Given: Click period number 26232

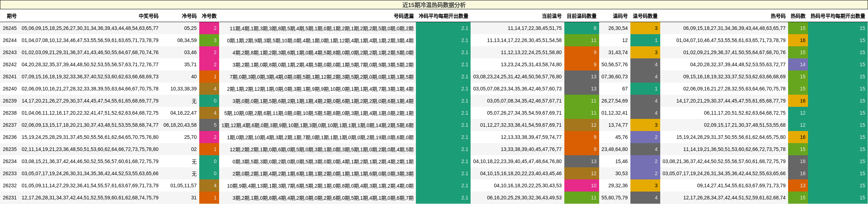Looking at the screenshot, I should [x=10, y=185].
